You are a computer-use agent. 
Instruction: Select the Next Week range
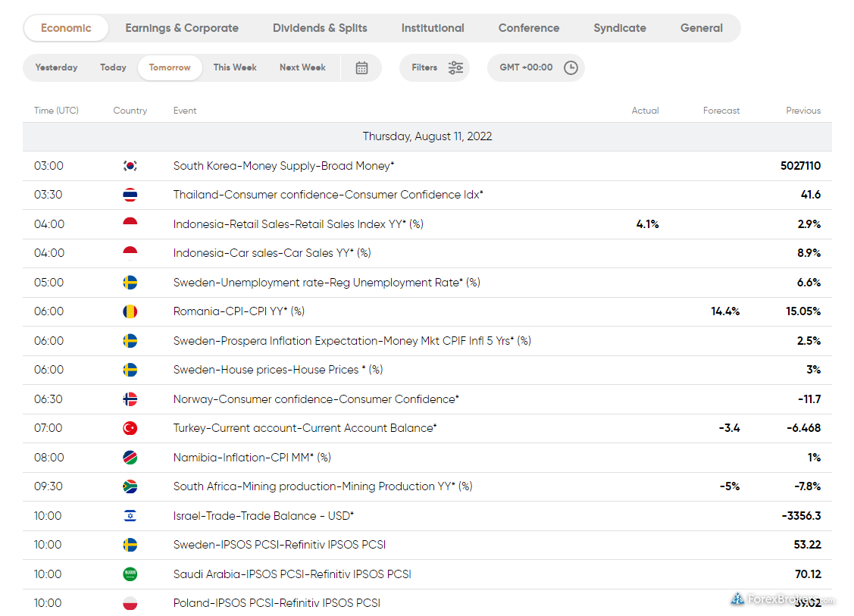(x=302, y=67)
